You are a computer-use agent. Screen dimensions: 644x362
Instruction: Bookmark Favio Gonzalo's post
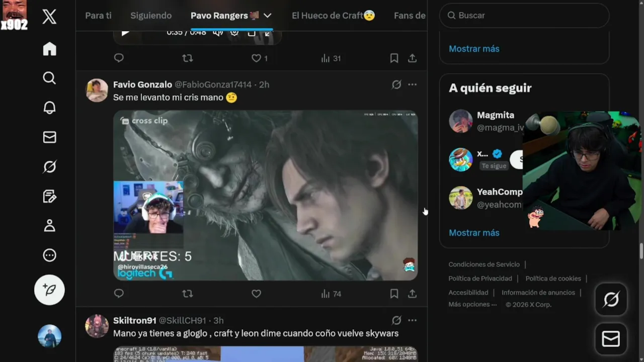394,294
